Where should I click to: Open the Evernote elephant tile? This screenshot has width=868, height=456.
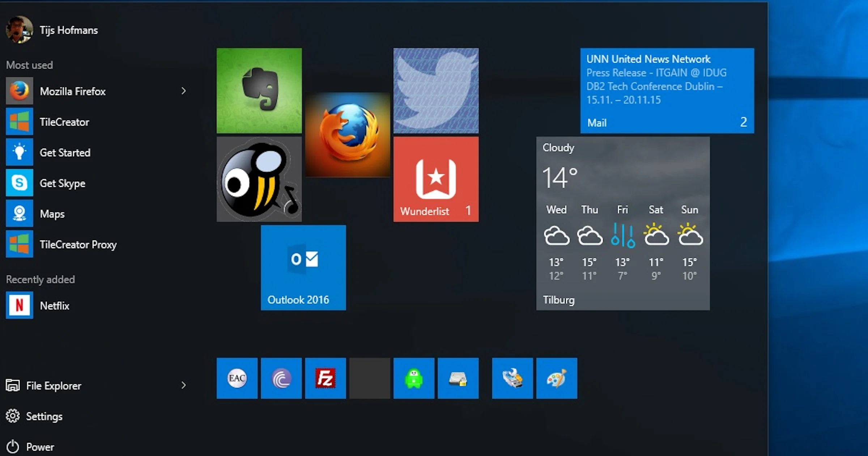259,90
